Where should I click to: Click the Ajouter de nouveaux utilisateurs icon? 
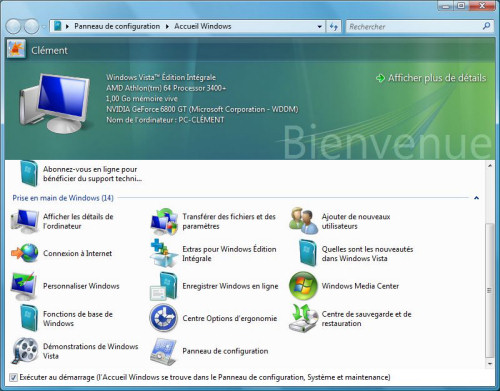tap(303, 221)
